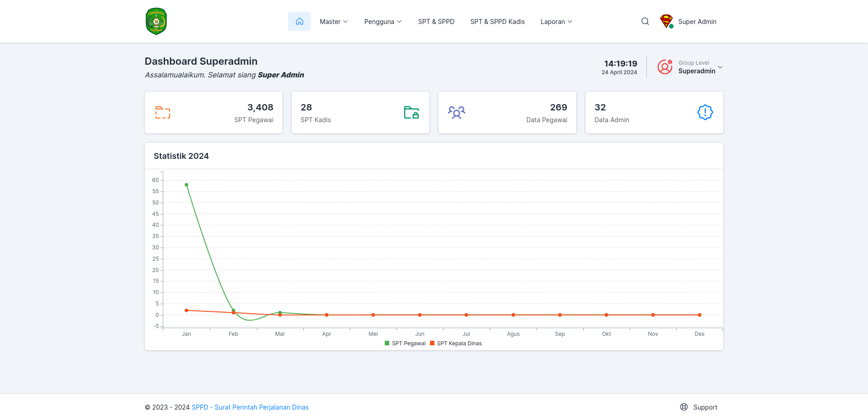The image size is (868, 420).
Task: Toggle SPT Pegawai series in chart legend
Action: click(x=405, y=344)
